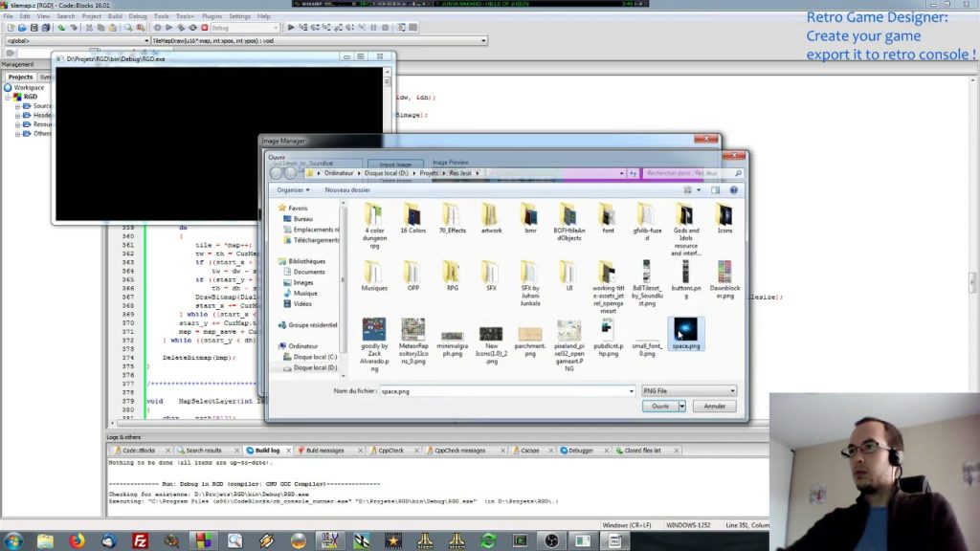Click the Cut scissors toolbar icon
Screen dimensions: 980x551
tap(89, 28)
